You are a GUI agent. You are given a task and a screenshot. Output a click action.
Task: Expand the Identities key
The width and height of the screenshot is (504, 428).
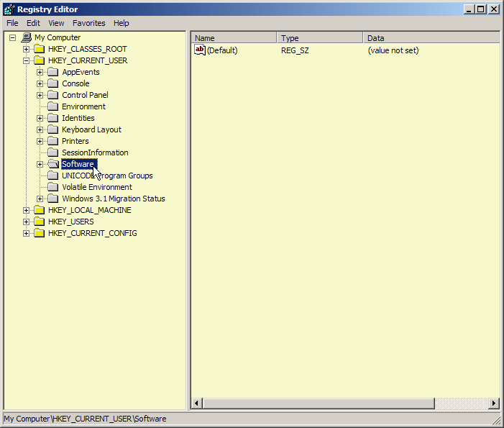[x=40, y=118]
